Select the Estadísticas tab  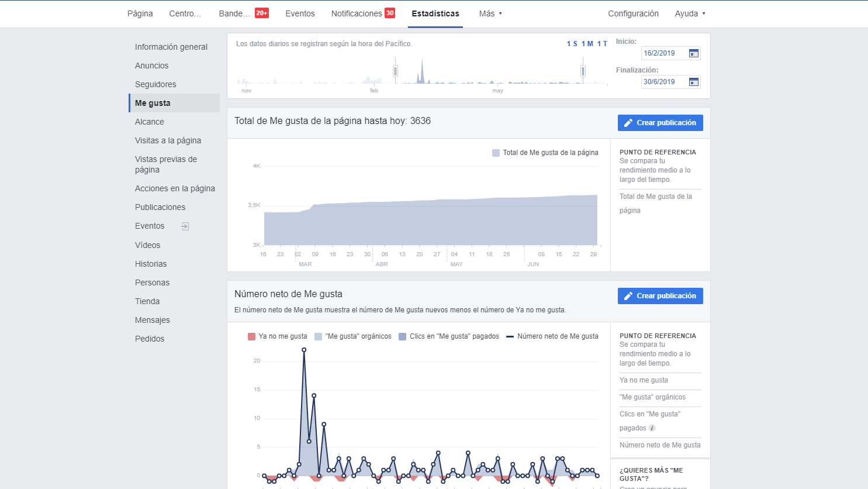(435, 13)
